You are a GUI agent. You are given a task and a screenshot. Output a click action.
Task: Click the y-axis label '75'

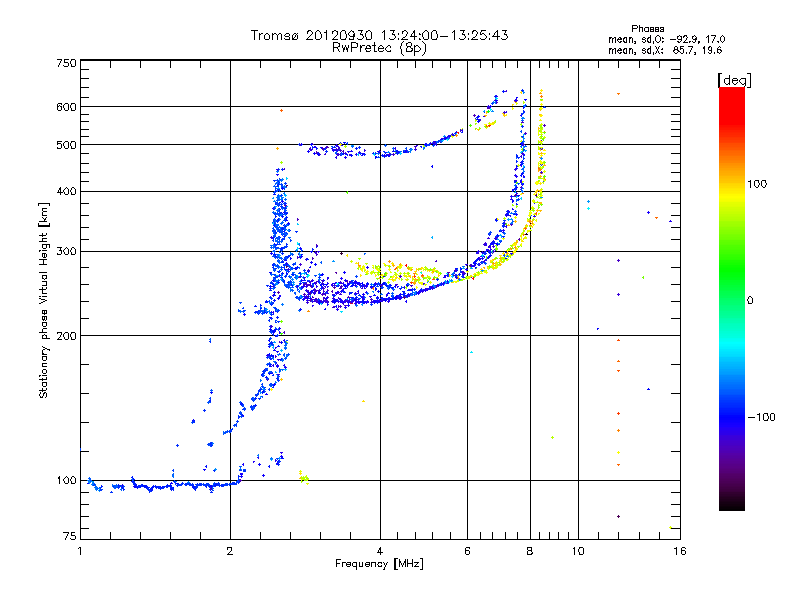70,536
